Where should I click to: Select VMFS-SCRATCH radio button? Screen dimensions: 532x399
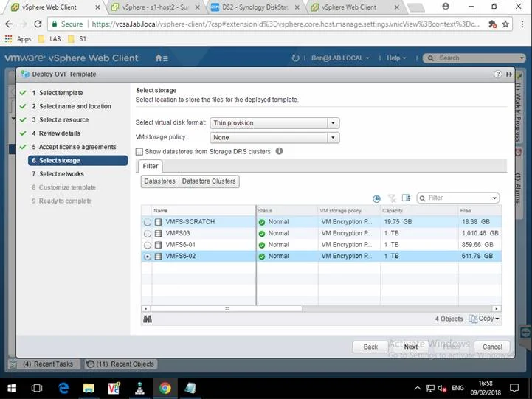click(x=148, y=223)
